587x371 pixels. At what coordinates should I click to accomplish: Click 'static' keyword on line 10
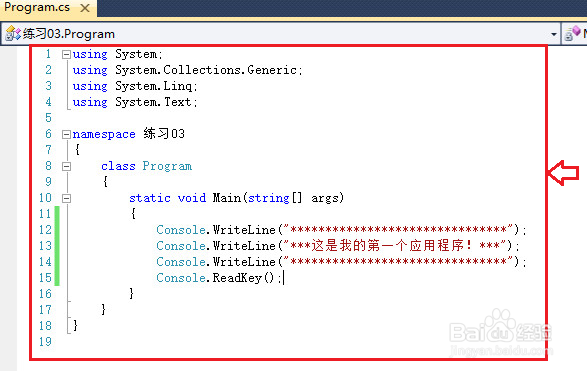(150, 198)
